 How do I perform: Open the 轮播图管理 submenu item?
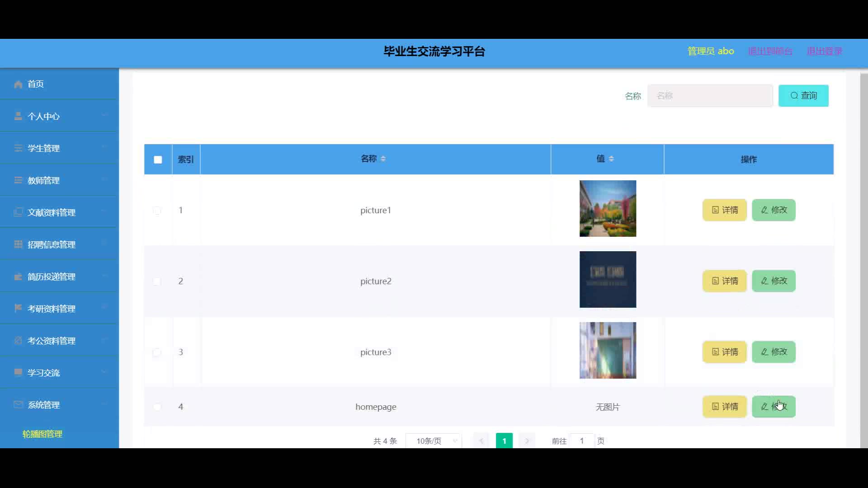tap(42, 434)
